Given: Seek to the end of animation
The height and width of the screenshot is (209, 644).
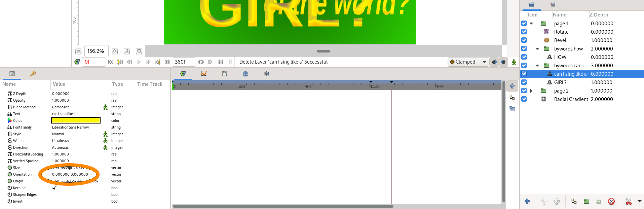Looking at the screenshot, I should point(167,62).
